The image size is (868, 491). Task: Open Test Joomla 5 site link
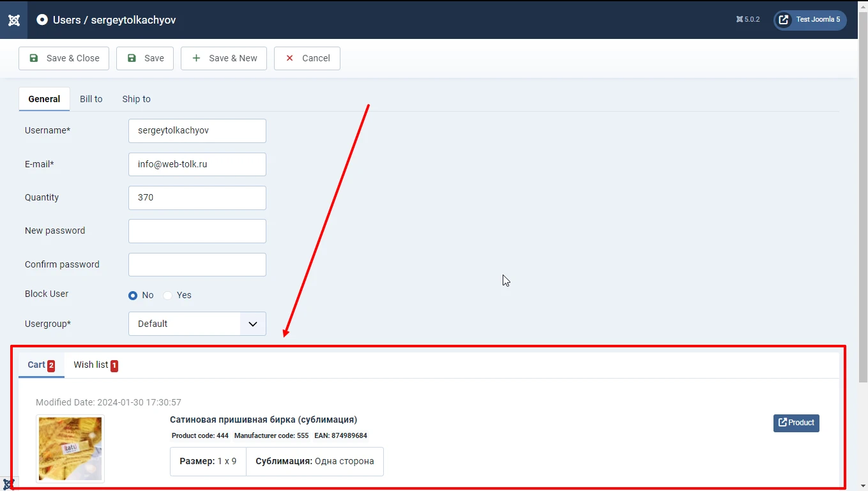point(811,20)
